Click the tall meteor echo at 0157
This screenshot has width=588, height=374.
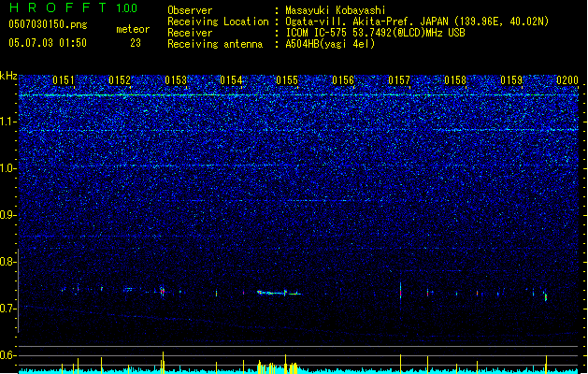click(x=400, y=291)
